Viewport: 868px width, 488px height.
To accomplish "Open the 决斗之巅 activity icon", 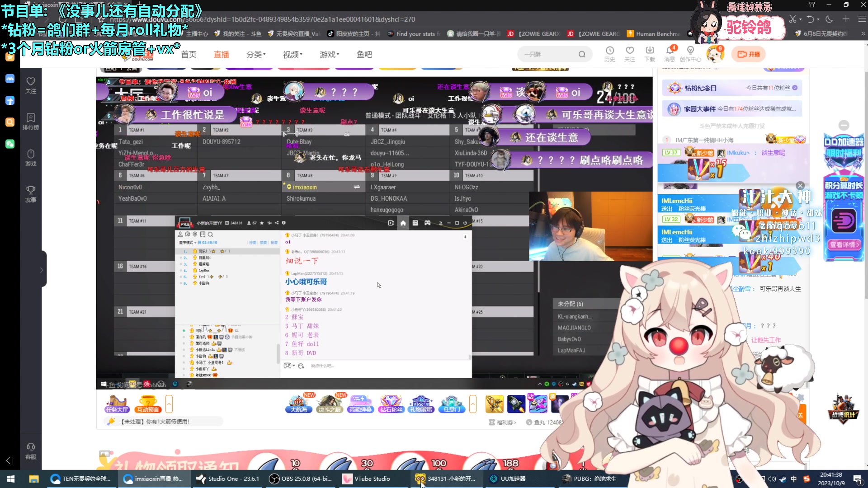I will [330, 404].
